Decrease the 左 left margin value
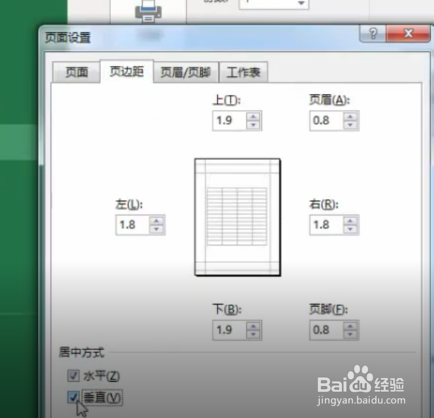This screenshot has width=434, height=418. click(x=156, y=229)
